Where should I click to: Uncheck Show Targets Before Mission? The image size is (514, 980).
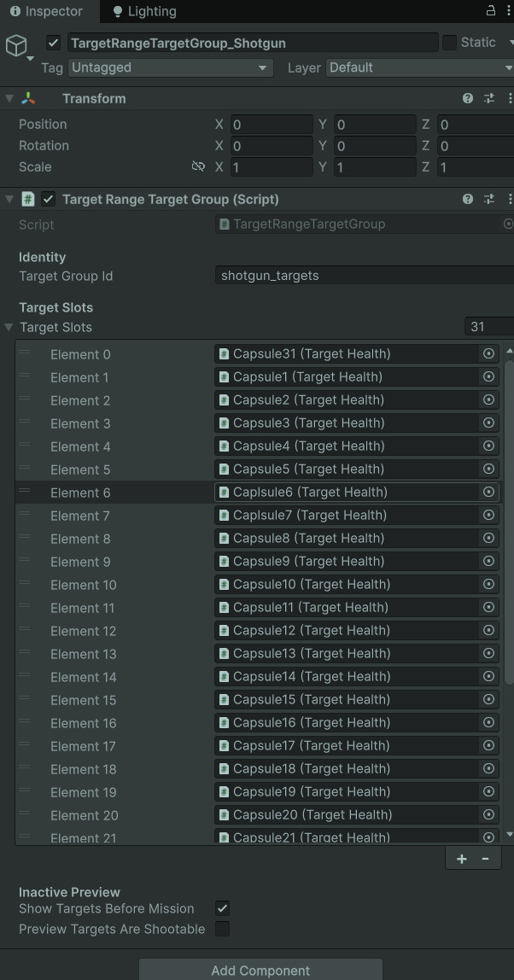(x=222, y=908)
